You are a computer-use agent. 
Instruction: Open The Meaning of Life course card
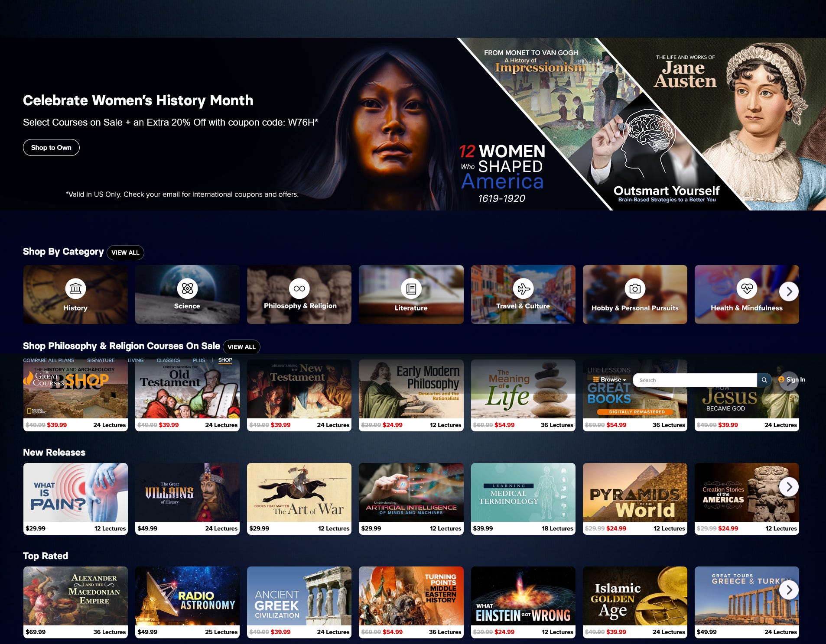point(523,395)
